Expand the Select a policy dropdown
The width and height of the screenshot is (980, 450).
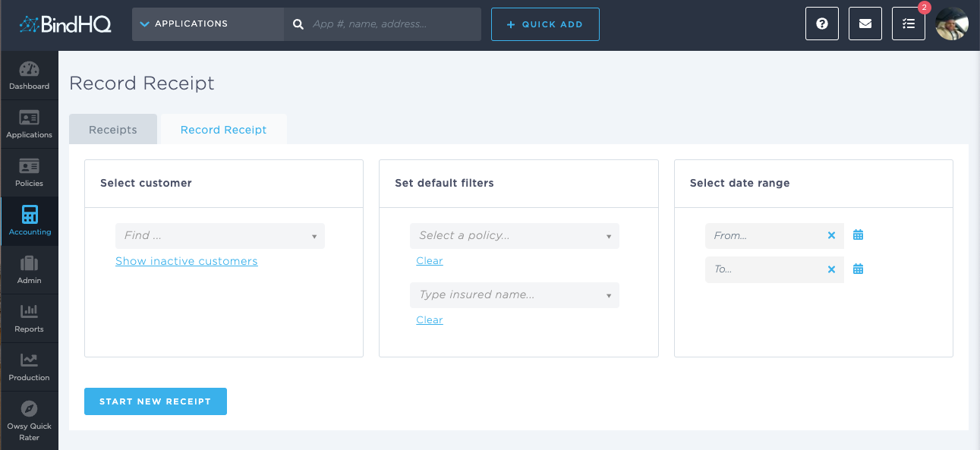pos(514,235)
